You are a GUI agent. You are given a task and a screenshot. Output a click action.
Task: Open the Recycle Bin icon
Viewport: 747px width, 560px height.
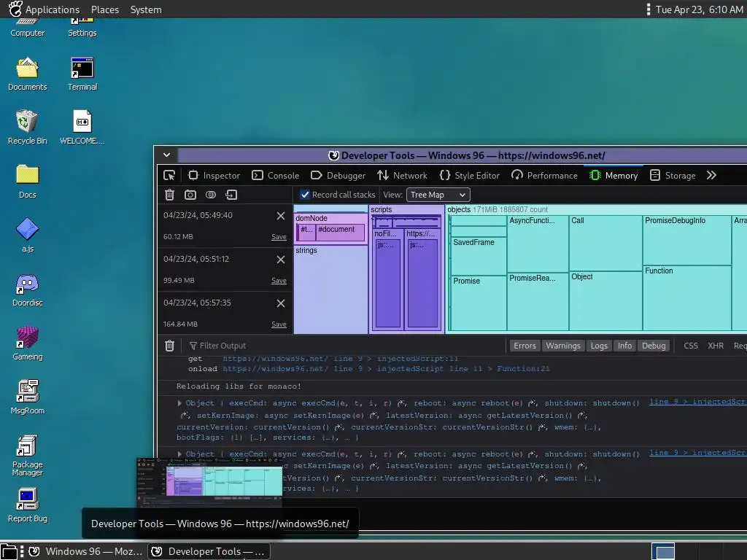(x=27, y=127)
